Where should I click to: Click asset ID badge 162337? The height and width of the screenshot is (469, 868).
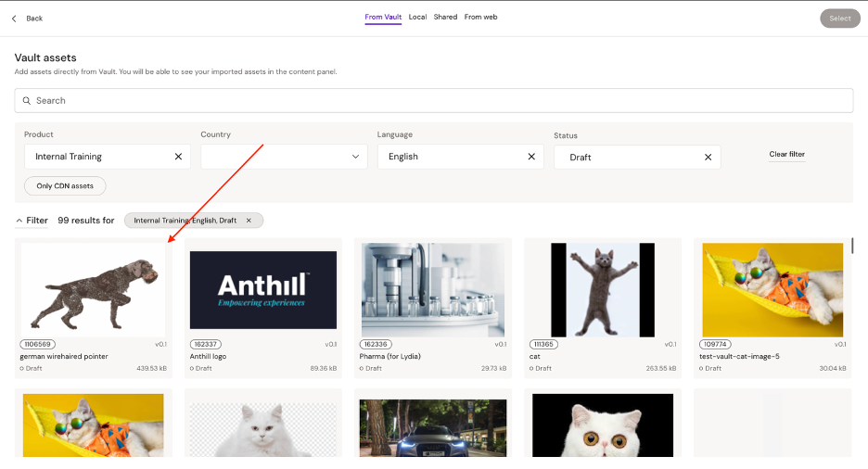(205, 344)
